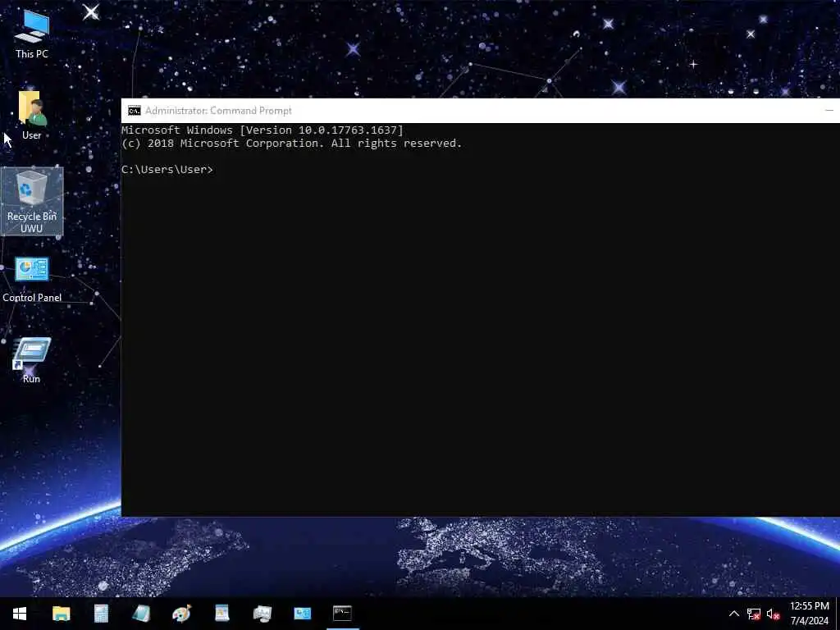The height and width of the screenshot is (630, 840).
Task: Open the 12:55 PM clock and calendar
Action: point(810,614)
